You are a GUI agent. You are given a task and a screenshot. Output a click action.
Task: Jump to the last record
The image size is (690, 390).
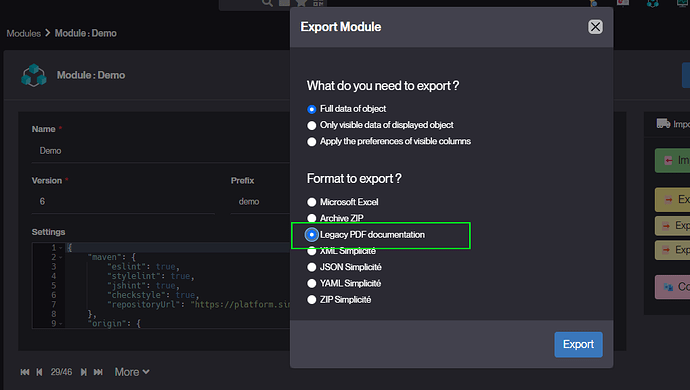(98, 372)
